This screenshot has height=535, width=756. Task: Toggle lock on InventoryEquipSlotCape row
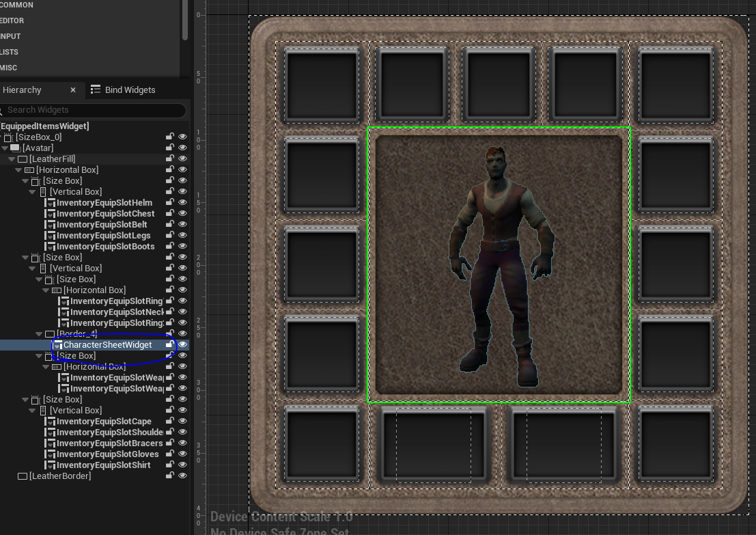(x=170, y=421)
